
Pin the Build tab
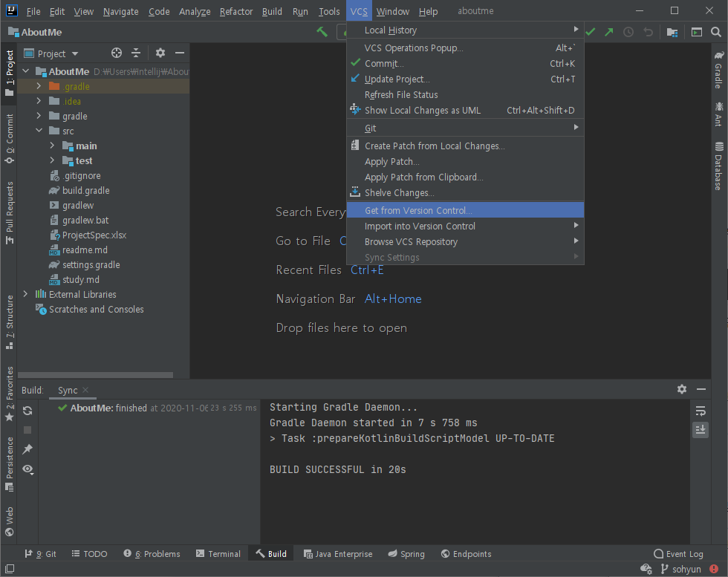(28, 449)
